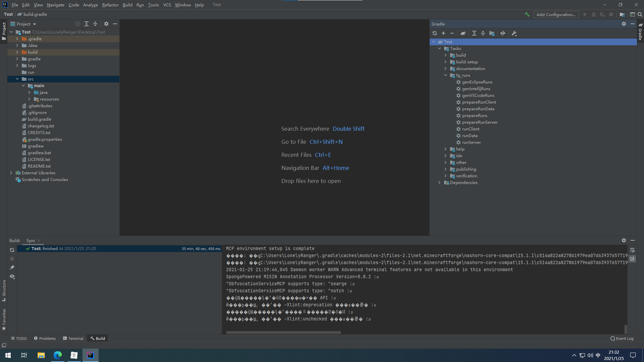Open Search Everywhere magnifier icon
Screen dimensions: 644x362
[x=640, y=14]
